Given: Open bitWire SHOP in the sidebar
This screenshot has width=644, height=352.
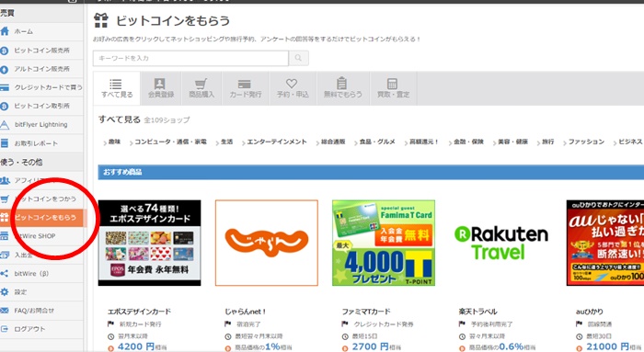Looking at the screenshot, I should point(41,236).
